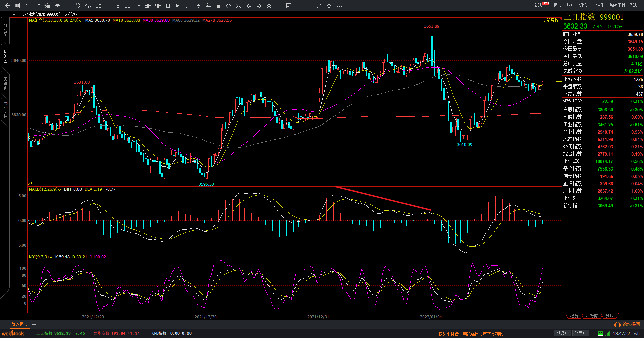Add a new board with the plus button
The width and height of the screenshot is (644, 338).
point(34,324)
